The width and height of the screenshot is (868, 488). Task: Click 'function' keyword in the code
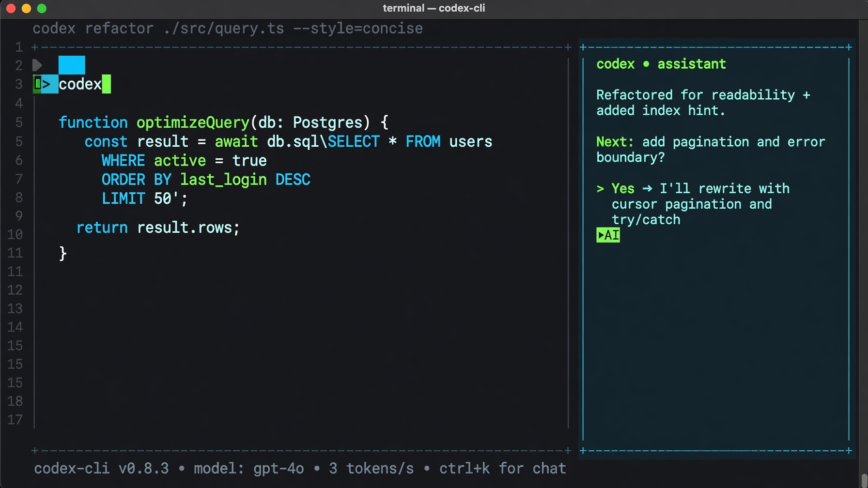point(93,122)
